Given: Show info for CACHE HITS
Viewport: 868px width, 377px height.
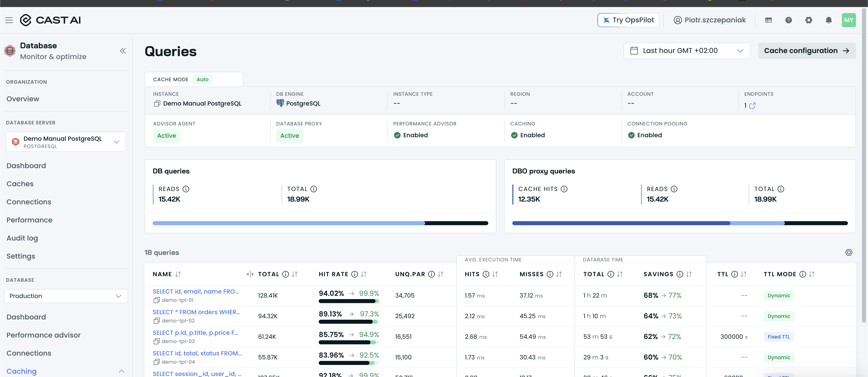Looking at the screenshot, I should (564, 189).
